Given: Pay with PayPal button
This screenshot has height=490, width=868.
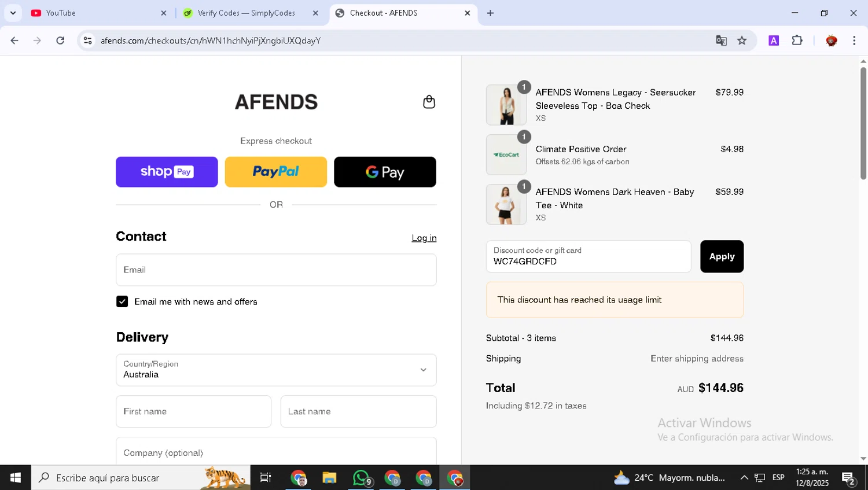Looking at the screenshot, I should pyautogui.click(x=276, y=172).
